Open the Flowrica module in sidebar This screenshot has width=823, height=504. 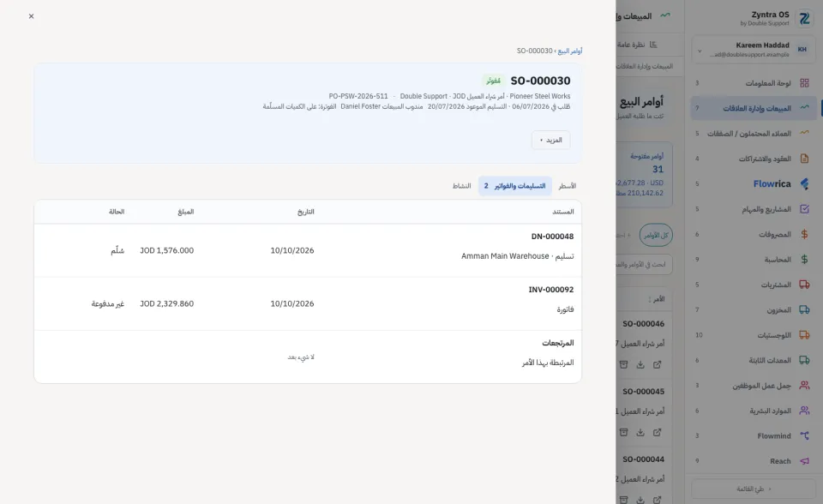(754, 183)
